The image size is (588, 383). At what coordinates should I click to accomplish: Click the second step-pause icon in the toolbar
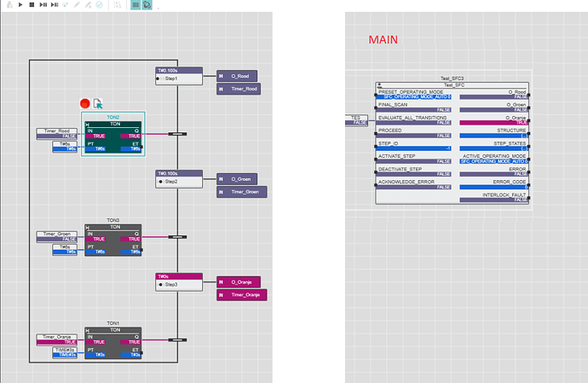tap(55, 5)
